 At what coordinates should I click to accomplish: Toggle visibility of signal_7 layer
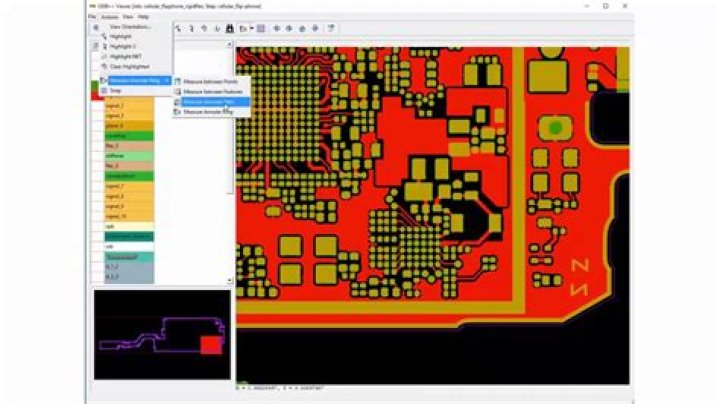(x=98, y=186)
